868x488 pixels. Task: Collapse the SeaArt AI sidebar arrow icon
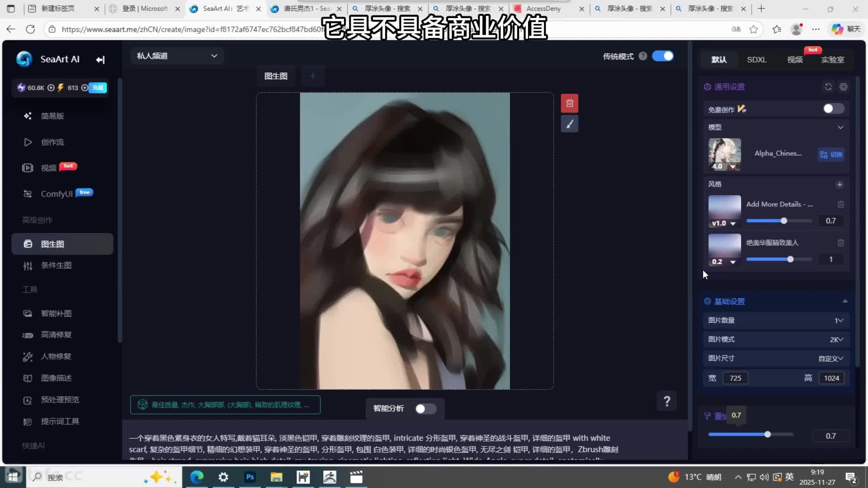100,60
